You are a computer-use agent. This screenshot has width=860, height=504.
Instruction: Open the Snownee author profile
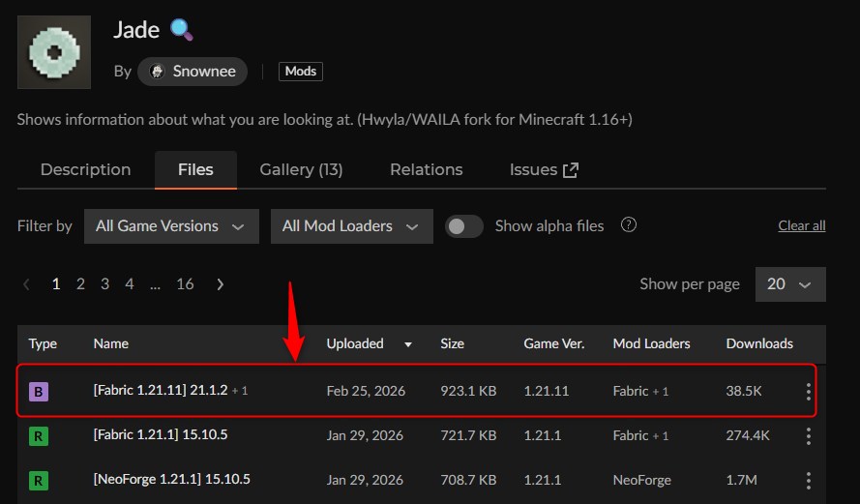[x=193, y=72]
